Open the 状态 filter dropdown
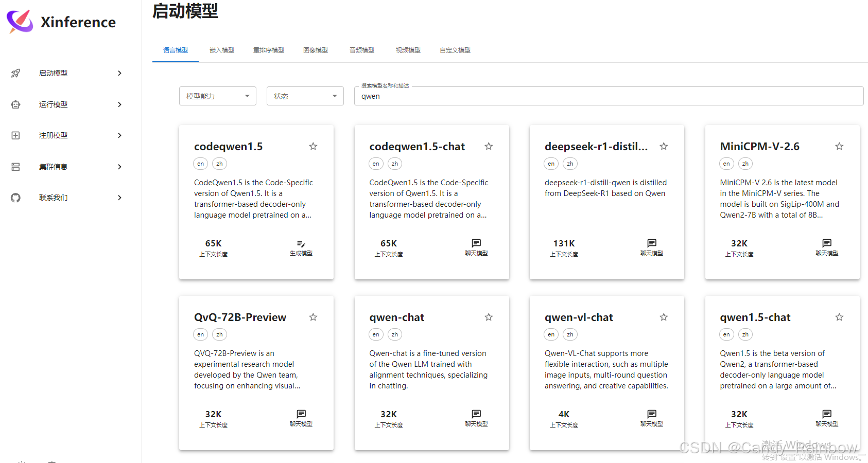The width and height of the screenshot is (868, 463). (305, 96)
